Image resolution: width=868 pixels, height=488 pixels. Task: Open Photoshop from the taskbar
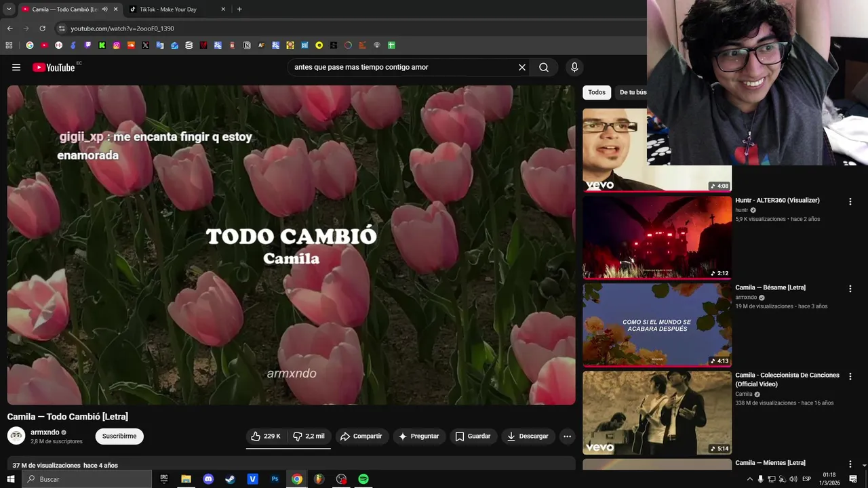(x=275, y=479)
